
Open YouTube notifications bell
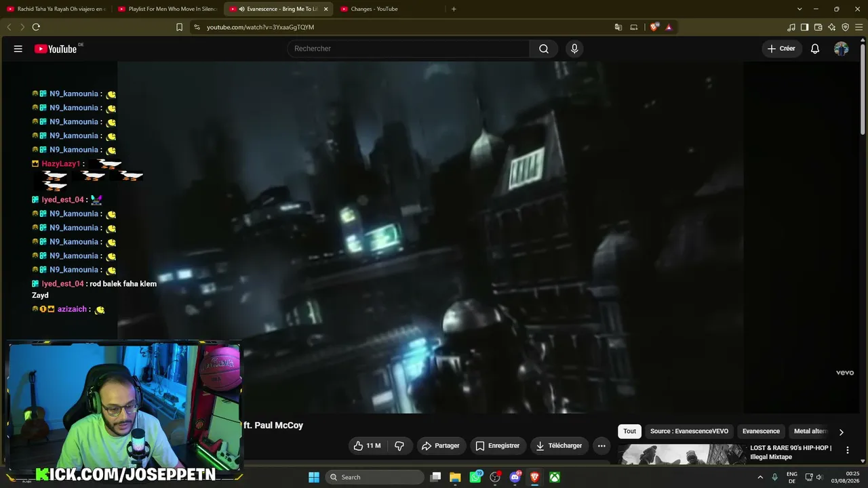[815, 49]
